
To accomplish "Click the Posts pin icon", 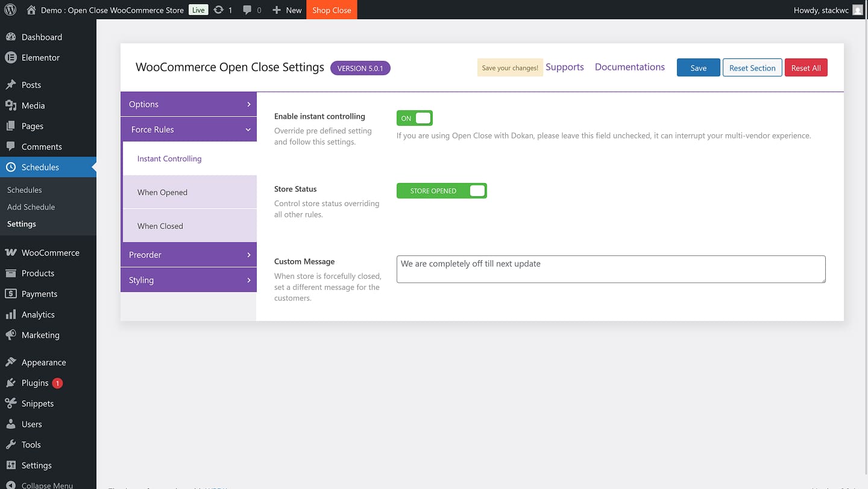I will click(11, 85).
